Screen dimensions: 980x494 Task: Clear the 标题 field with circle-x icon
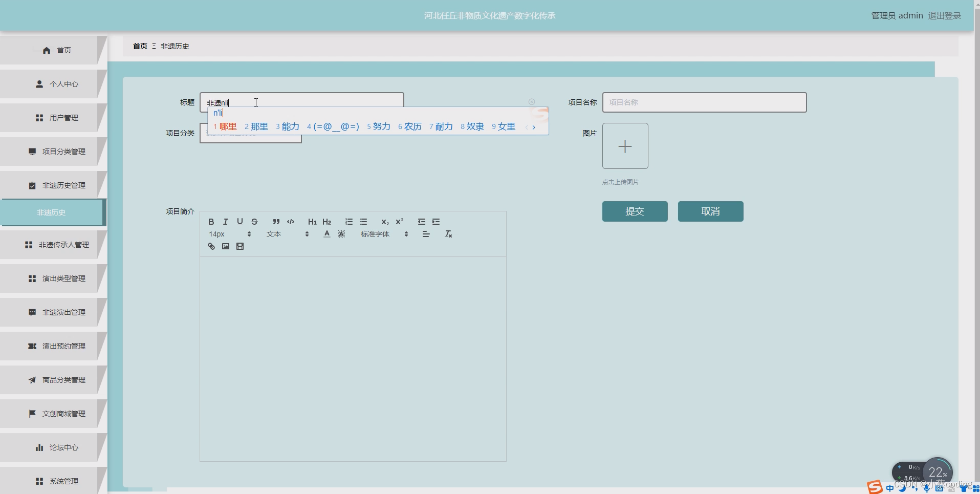coord(532,102)
